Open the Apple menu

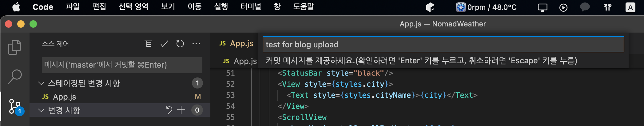coord(16,7)
